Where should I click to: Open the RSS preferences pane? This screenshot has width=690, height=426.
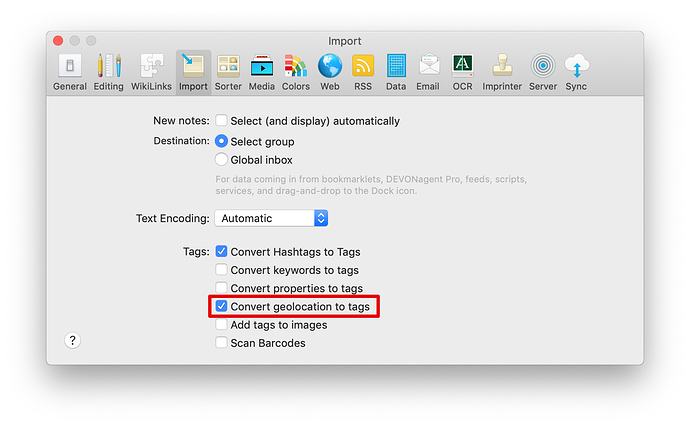tap(363, 72)
